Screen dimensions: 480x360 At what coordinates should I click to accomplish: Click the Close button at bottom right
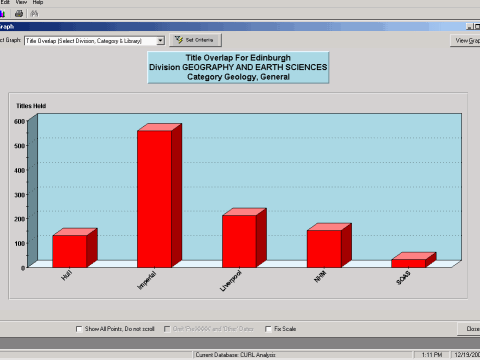[x=469, y=329]
